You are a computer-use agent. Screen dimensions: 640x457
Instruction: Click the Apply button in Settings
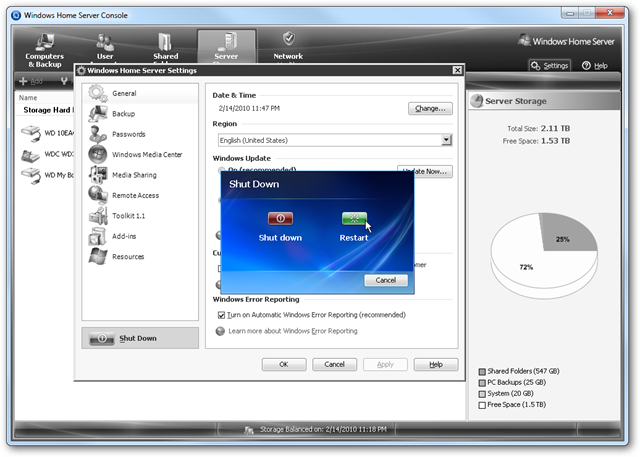(385, 364)
